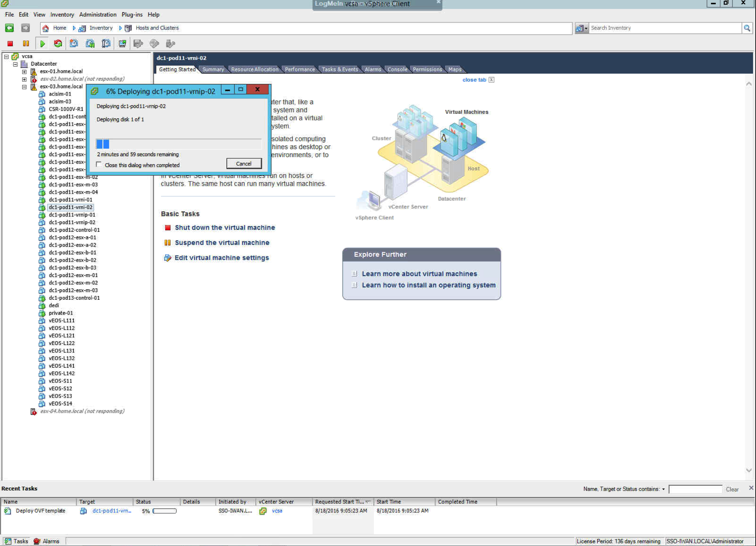This screenshot has width=756, height=546.
Task: Click the Reset virtual machine toolbar icon
Action: click(x=58, y=44)
